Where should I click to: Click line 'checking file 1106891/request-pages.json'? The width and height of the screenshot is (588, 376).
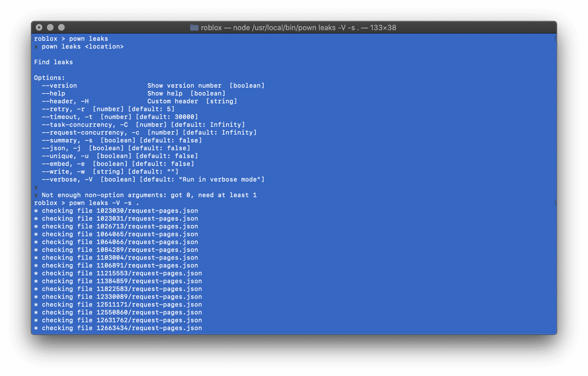116,265
